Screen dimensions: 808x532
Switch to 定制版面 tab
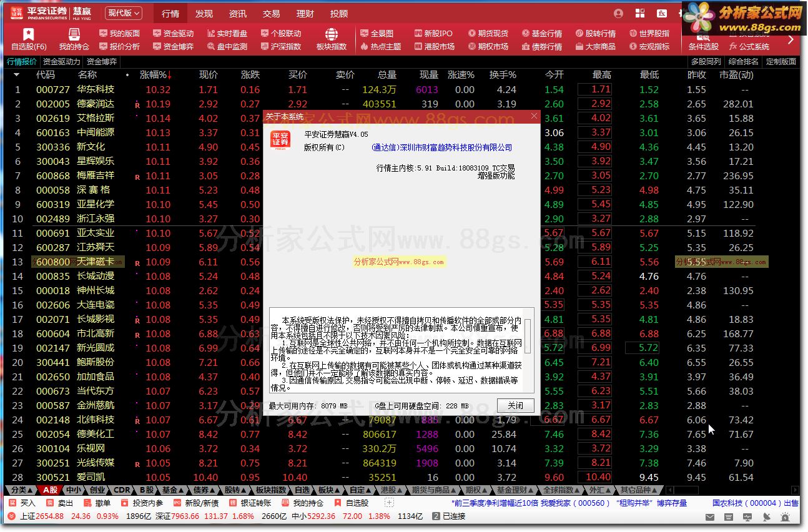tap(781, 62)
